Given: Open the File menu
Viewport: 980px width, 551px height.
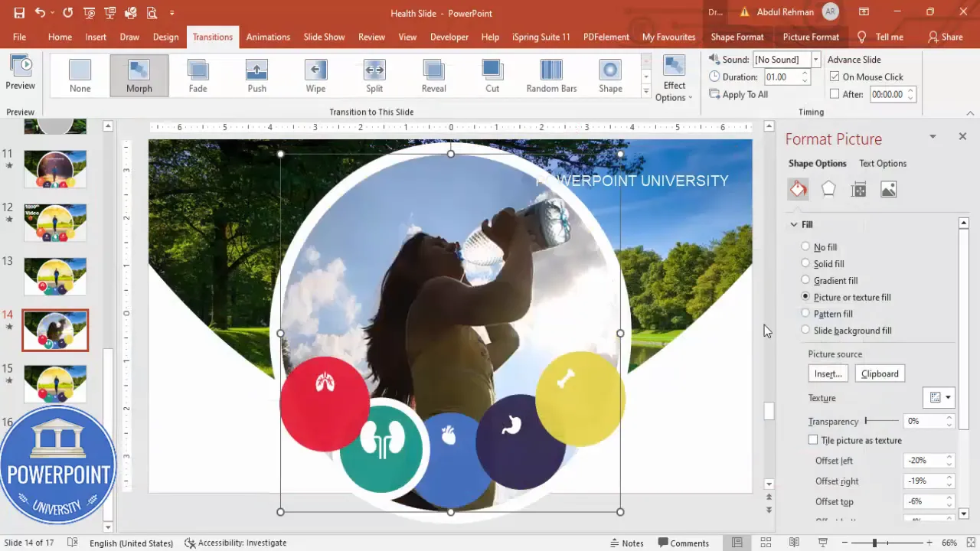Looking at the screenshot, I should [19, 37].
